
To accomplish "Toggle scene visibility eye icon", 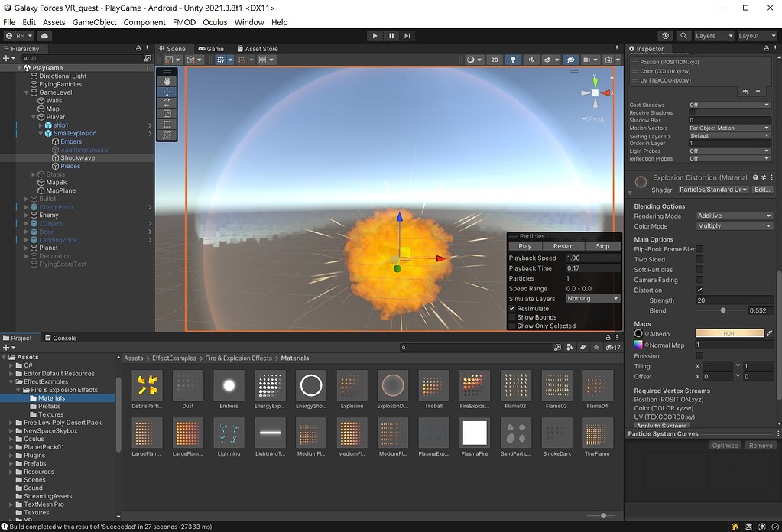I will (571, 60).
